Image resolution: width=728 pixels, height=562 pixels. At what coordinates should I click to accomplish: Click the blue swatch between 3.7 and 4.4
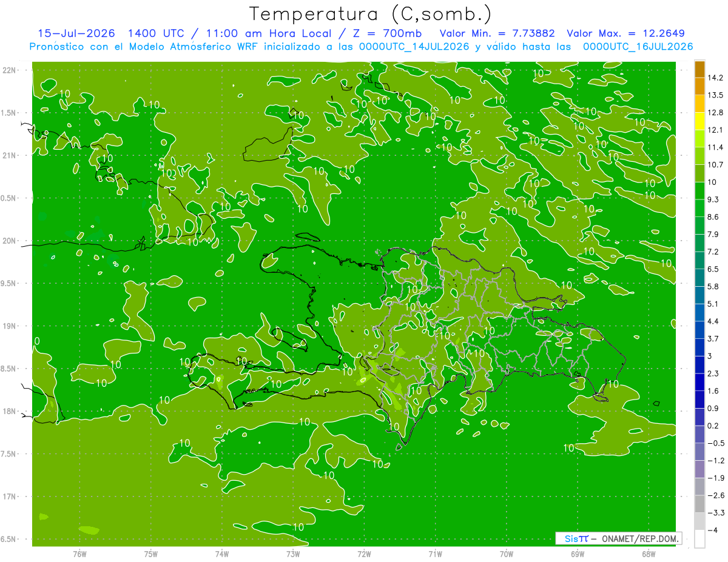tap(700, 329)
